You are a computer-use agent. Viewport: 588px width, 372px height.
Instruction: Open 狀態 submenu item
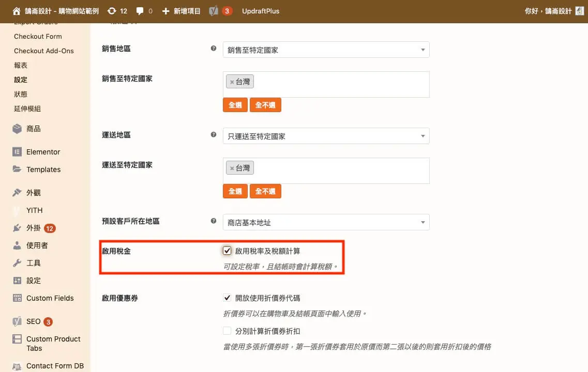point(21,94)
